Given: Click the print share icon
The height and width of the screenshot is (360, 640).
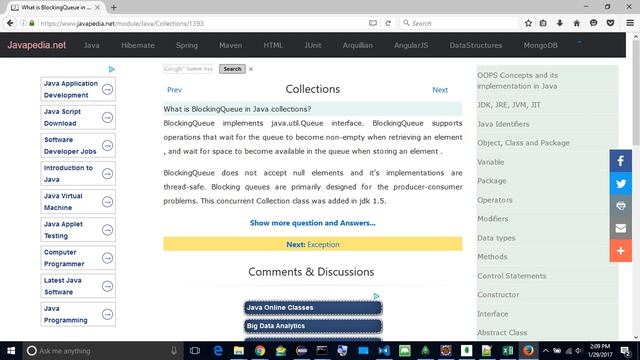Looking at the screenshot, I should 620,206.
